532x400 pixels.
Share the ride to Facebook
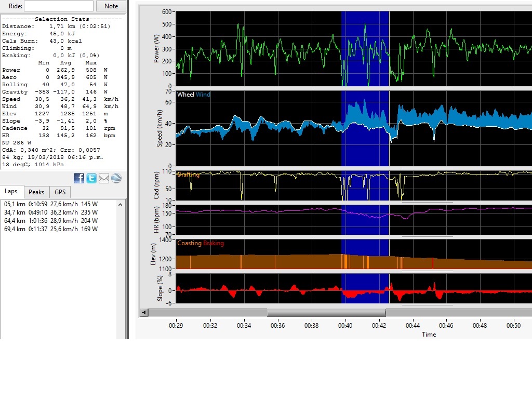79,178
